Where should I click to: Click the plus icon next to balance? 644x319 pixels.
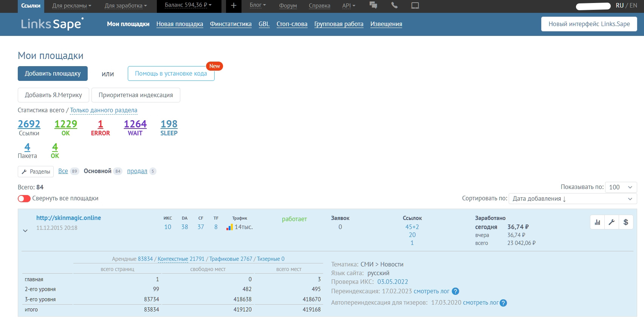[234, 6]
